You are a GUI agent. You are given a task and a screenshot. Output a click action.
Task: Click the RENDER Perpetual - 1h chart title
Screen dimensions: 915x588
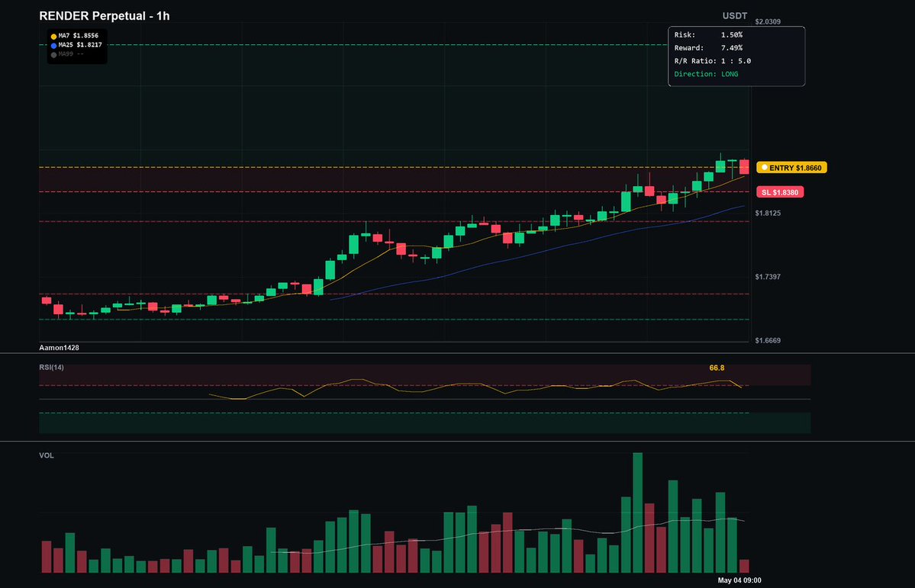pos(105,16)
